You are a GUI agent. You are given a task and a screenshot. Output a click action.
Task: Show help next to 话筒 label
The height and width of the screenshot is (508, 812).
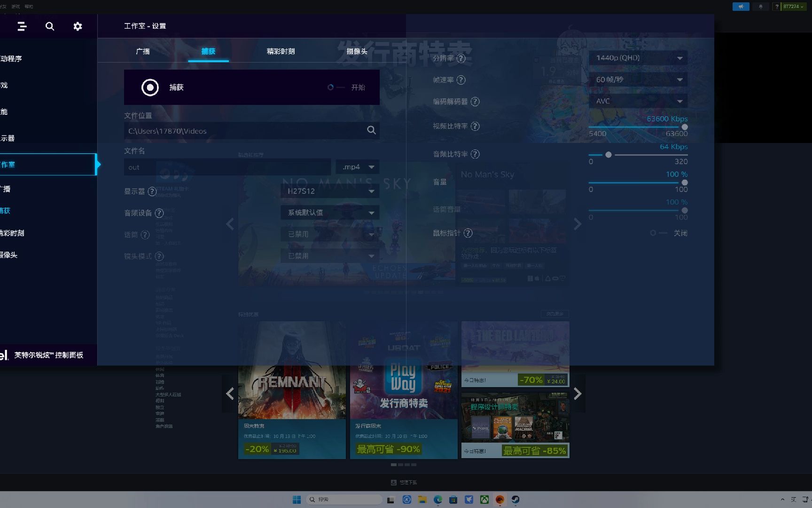[x=145, y=235]
